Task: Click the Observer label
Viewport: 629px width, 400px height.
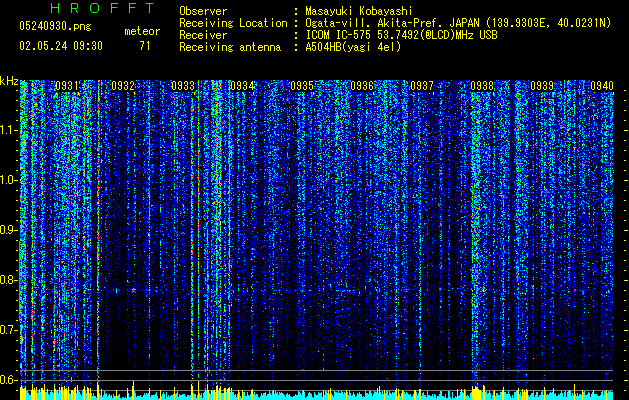Action: pos(203,11)
